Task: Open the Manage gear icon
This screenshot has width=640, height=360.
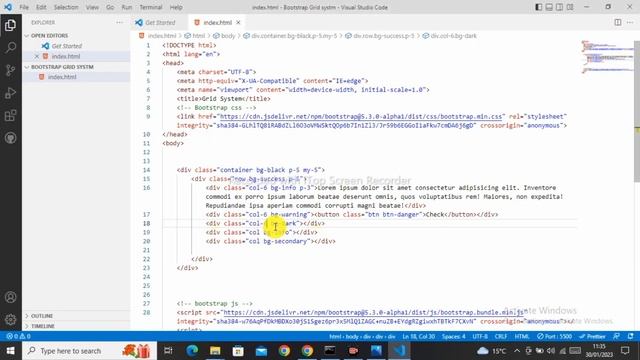Action: pyautogui.click(x=11, y=319)
